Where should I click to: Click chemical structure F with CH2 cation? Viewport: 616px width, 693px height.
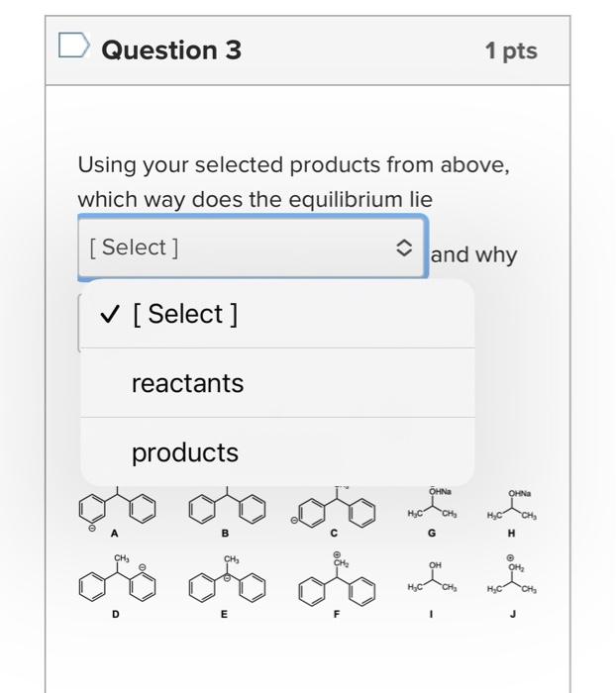point(338,584)
